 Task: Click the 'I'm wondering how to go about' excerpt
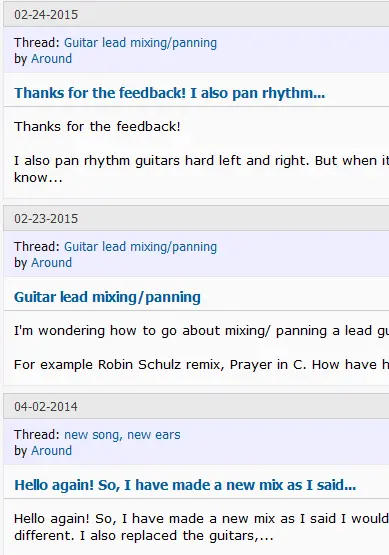point(201,331)
